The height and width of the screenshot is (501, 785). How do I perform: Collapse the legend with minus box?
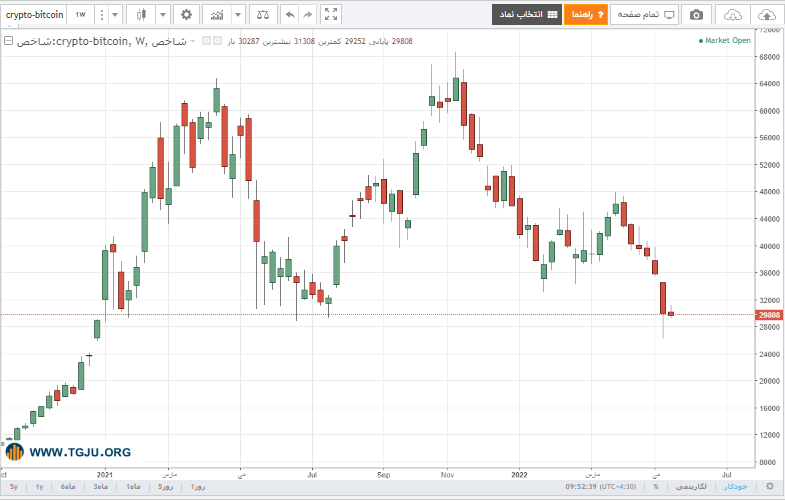[8, 41]
